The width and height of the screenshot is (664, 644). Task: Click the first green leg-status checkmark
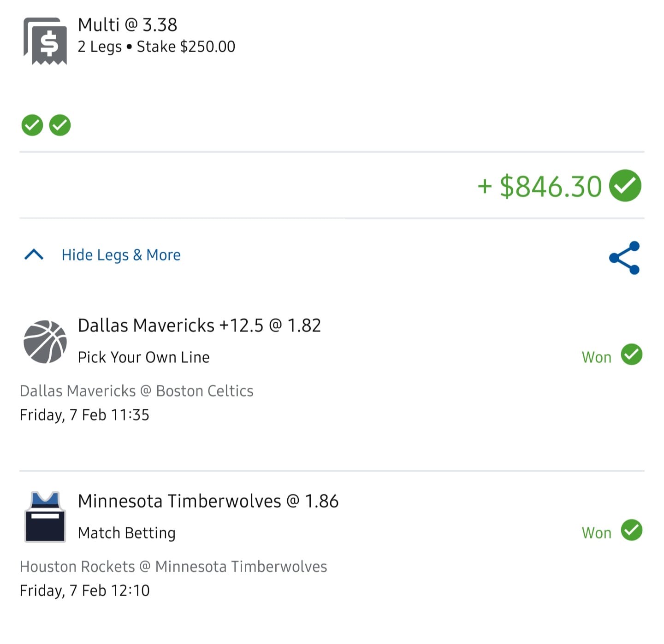click(x=32, y=125)
